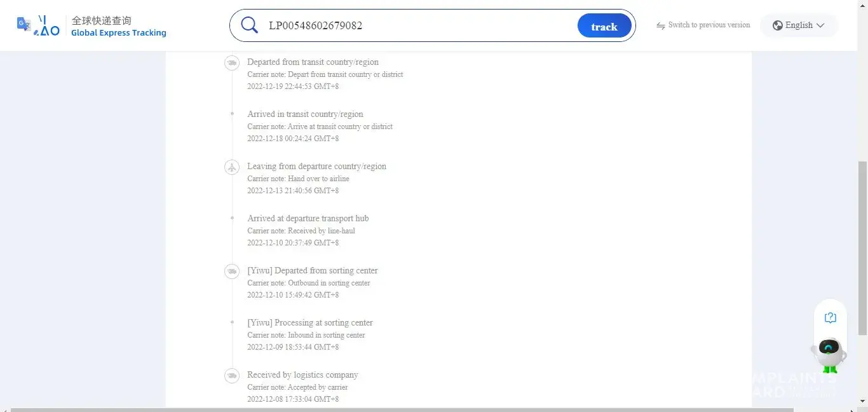This screenshot has width=868, height=412.
Task: Click the switch arrows icon
Action: [661, 25]
